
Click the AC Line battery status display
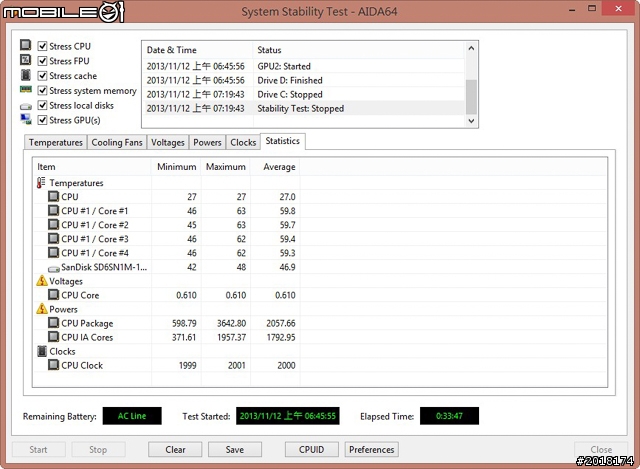[x=132, y=416]
